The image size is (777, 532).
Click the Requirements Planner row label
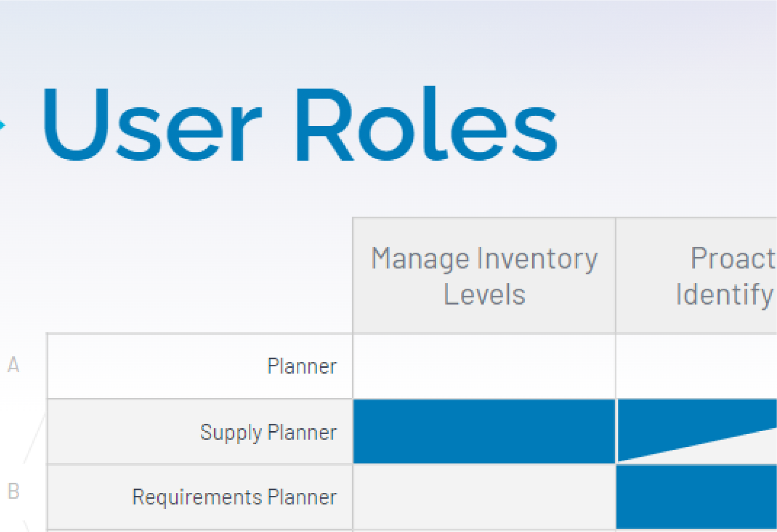coord(234,497)
